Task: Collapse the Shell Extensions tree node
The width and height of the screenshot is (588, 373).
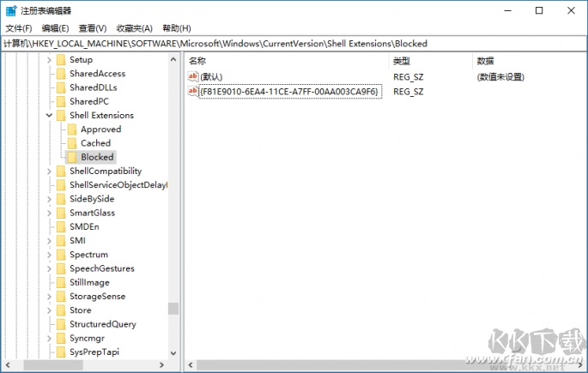Action: 49,115
